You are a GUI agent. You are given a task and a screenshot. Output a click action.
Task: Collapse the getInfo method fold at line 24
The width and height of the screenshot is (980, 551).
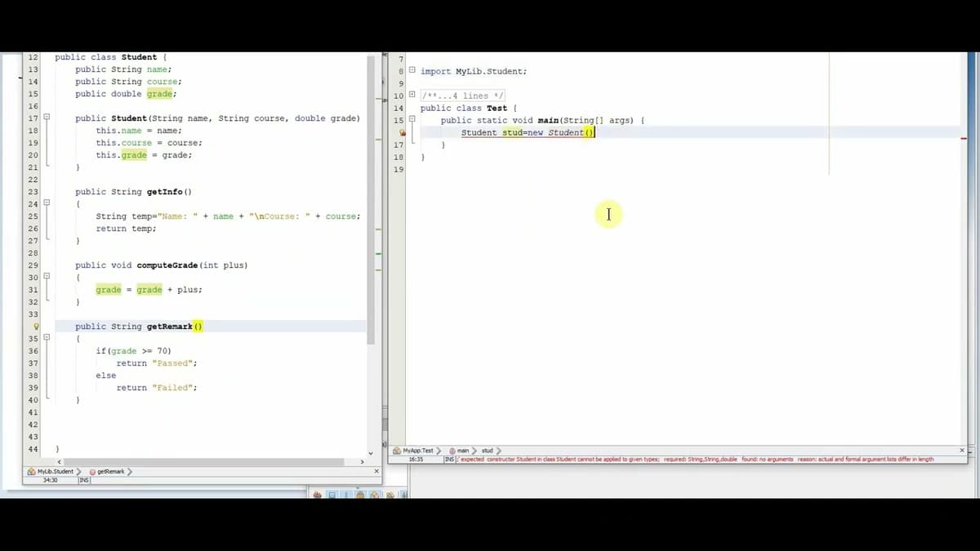pos(47,203)
